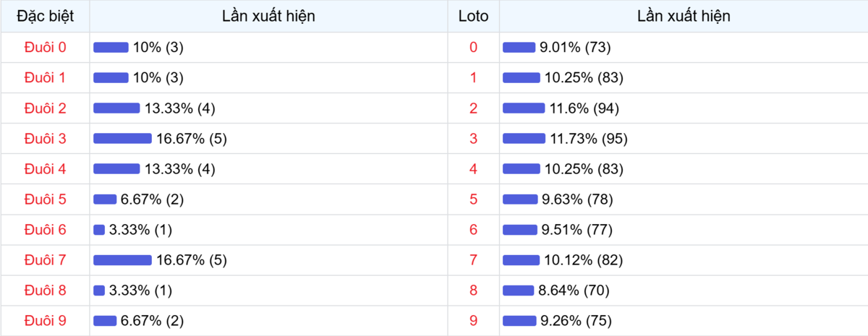Click the "9.26% (75)" value
The width and height of the screenshot is (868, 336).
coord(575,321)
